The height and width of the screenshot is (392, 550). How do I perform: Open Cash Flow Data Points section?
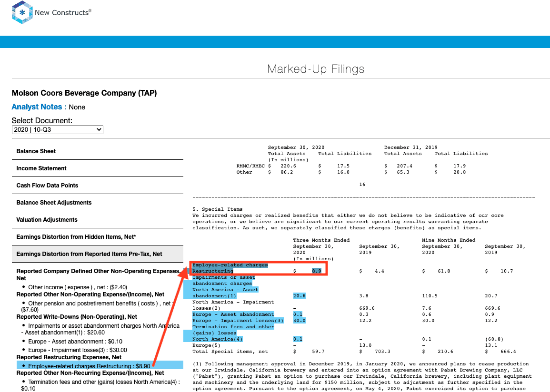tap(98, 186)
